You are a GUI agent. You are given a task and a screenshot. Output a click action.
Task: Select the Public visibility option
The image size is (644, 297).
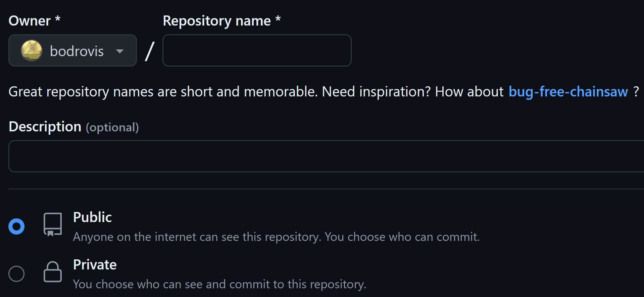tap(16, 226)
